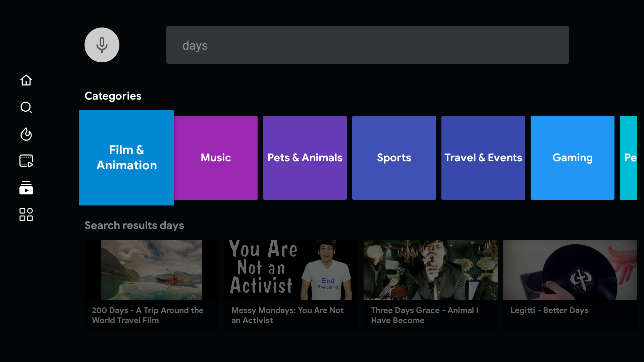The image size is (644, 362).
Task: Activate the microphone voice search icon
Action: (102, 45)
